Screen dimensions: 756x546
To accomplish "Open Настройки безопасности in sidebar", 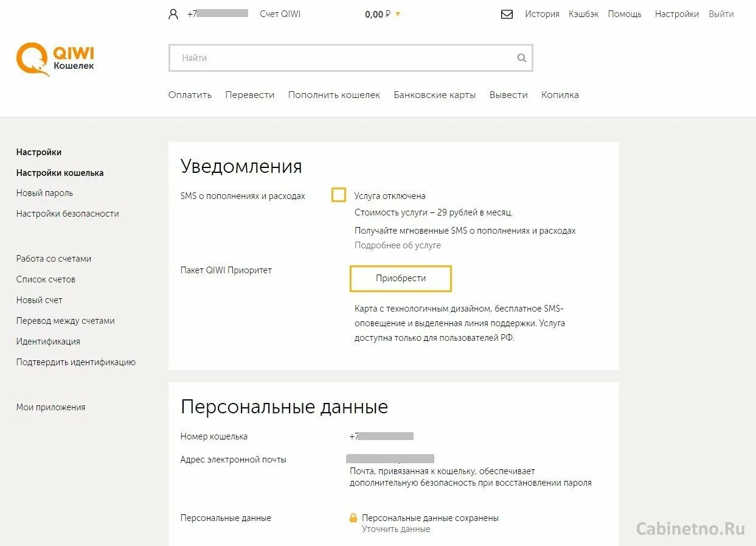I will 68,214.
